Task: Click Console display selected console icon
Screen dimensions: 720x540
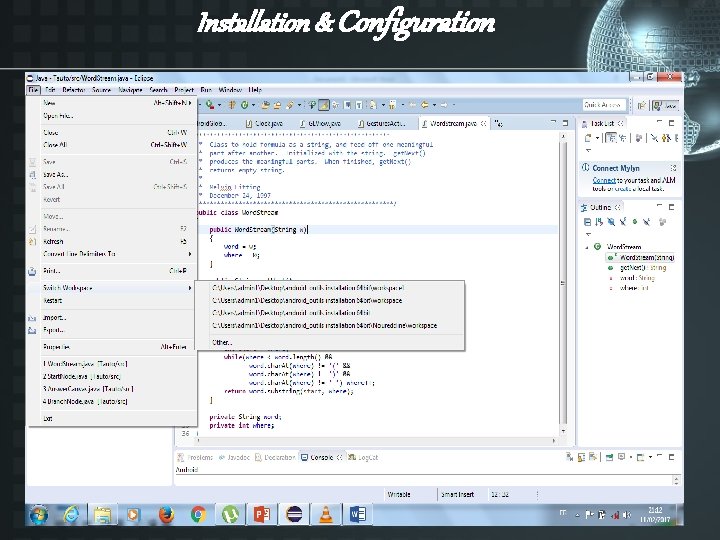Action: pyautogui.click(x=622, y=457)
